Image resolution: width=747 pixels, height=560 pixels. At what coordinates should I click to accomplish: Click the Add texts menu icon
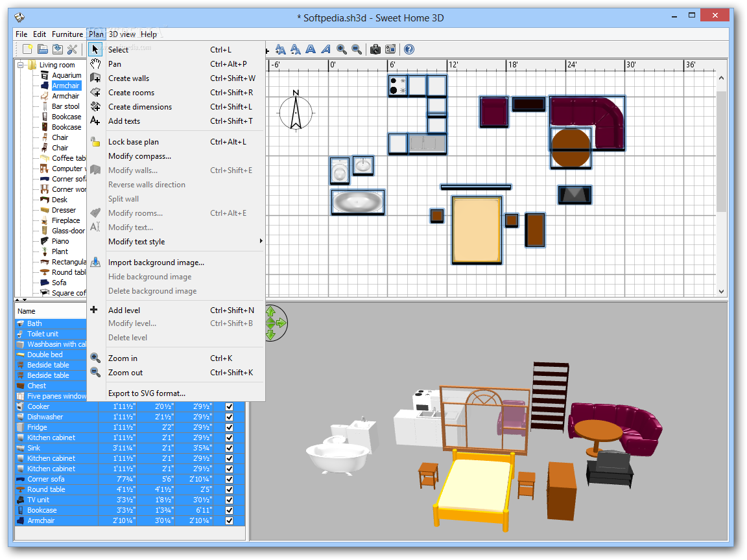pos(95,121)
